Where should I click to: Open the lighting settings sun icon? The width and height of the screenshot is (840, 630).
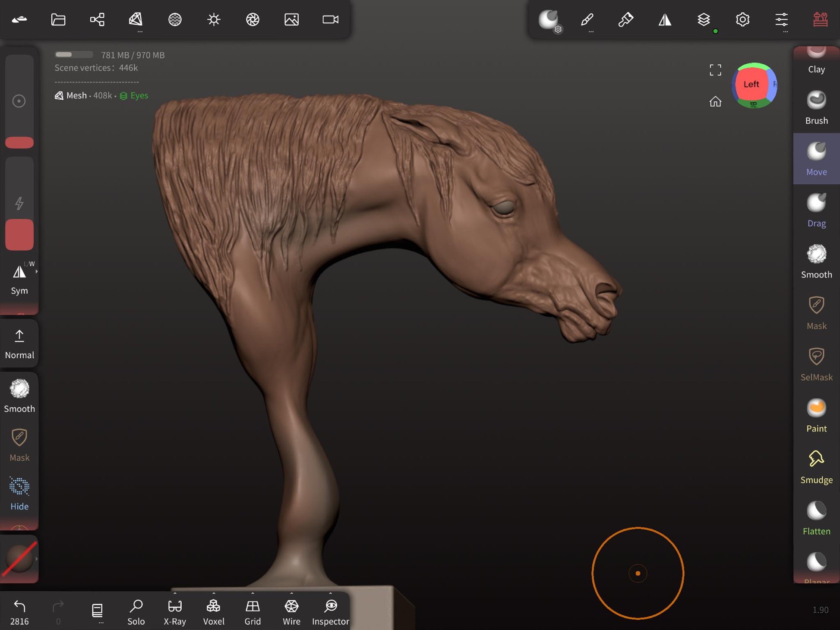tap(214, 19)
